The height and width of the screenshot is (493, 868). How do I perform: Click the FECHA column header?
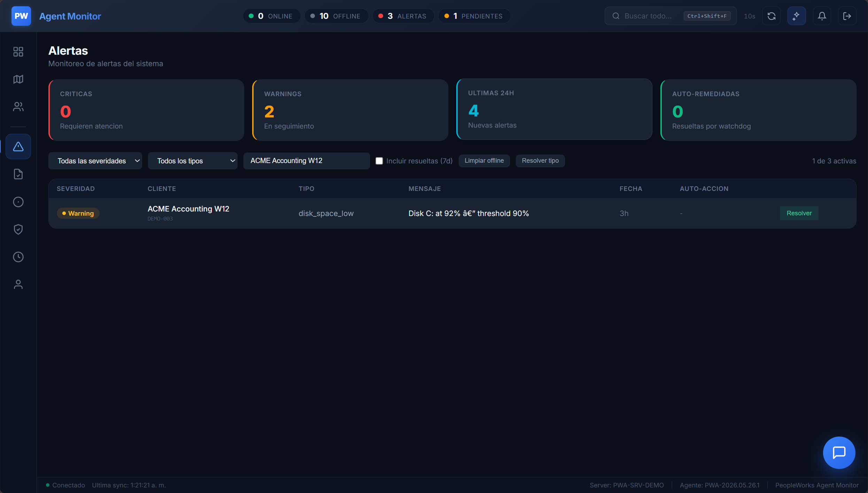click(x=631, y=189)
